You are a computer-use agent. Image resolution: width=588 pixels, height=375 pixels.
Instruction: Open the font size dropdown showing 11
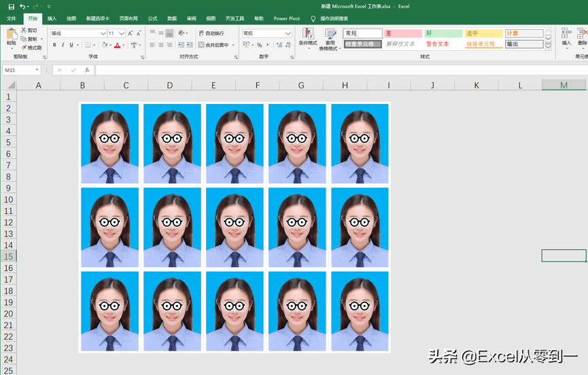[122, 33]
